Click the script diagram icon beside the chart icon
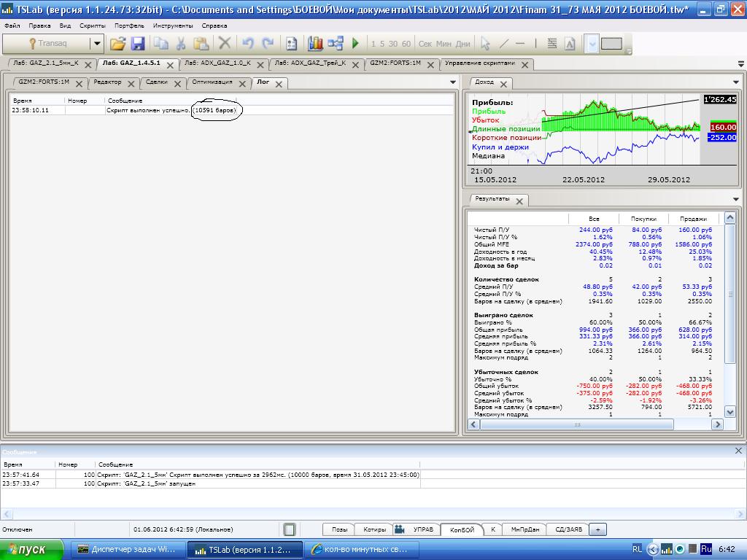 (x=335, y=44)
